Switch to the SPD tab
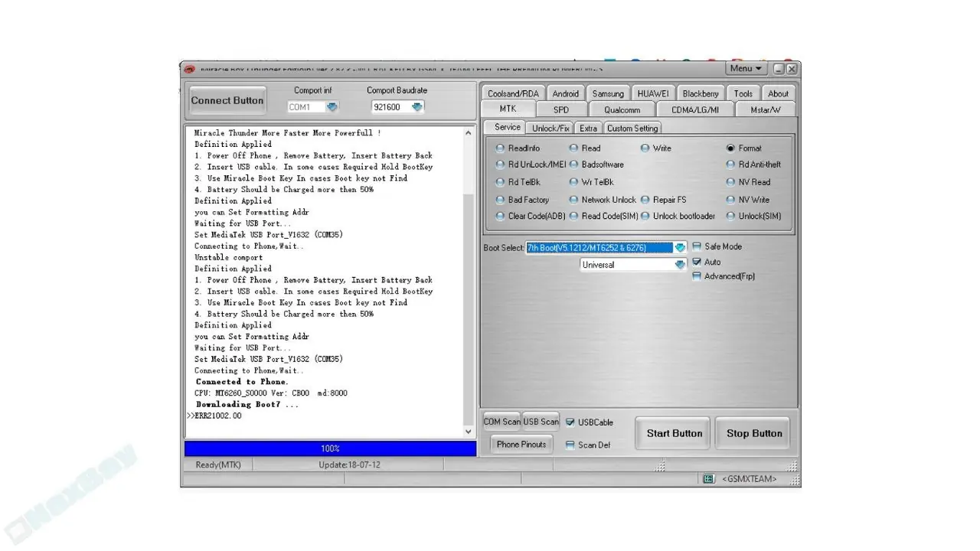The height and width of the screenshot is (551, 980). coord(561,109)
